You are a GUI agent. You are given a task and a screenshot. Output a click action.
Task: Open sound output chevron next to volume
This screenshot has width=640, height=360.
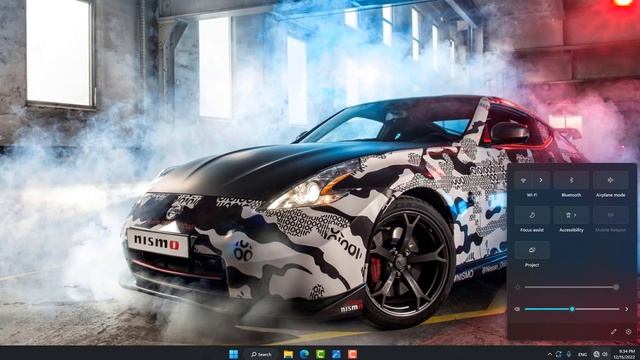point(627,309)
